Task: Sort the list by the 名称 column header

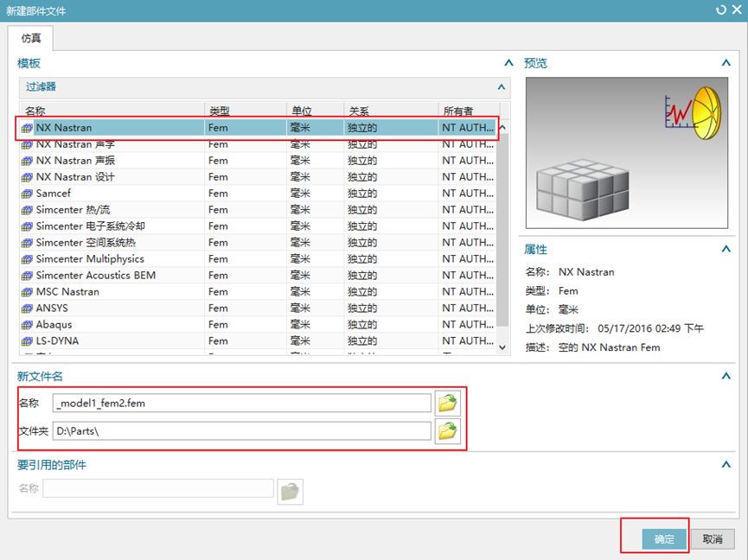Action: (x=112, y=111)
